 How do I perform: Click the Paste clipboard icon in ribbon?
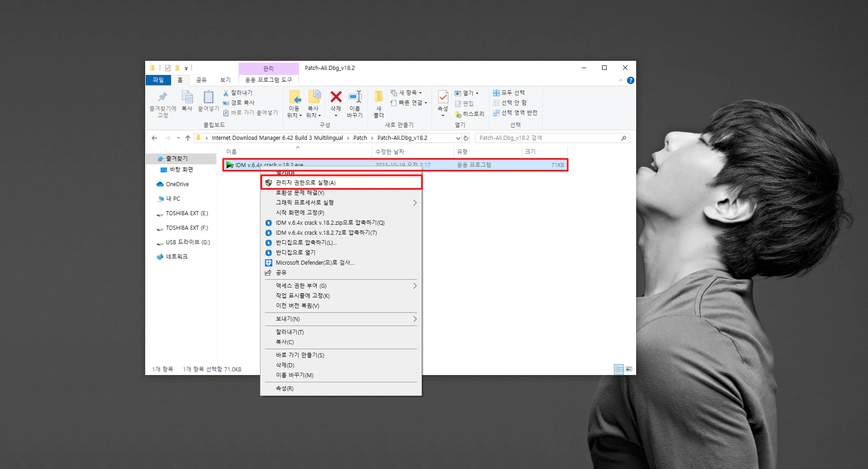pyautogui.click(x=208, y=97)
